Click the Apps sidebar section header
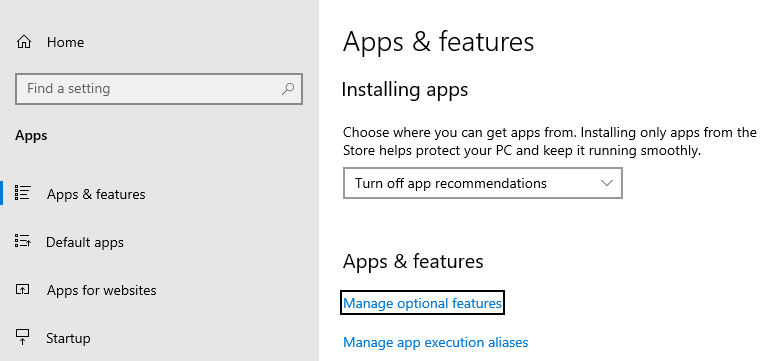 pos(31,136)
